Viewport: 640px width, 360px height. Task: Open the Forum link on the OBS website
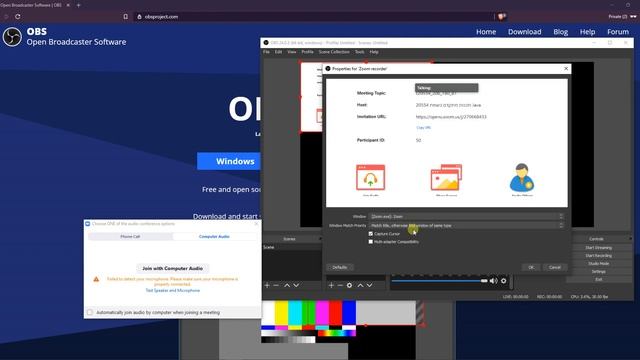(618, 32)
